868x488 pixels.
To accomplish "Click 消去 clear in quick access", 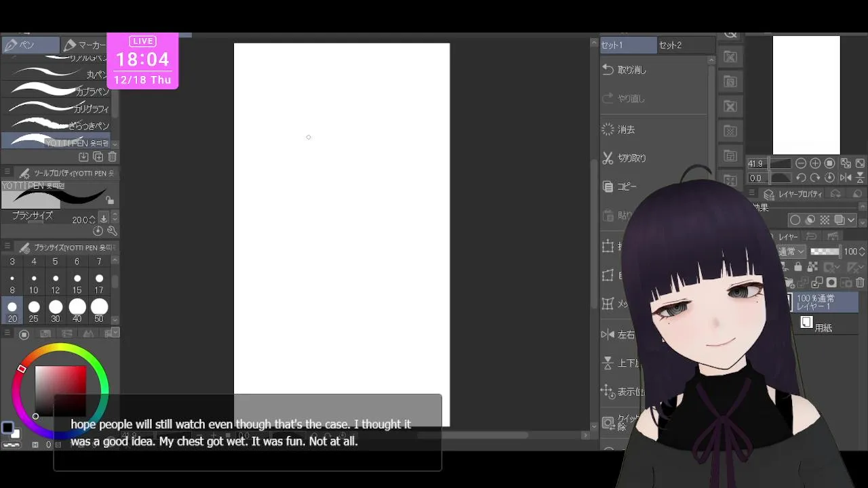I will pyautogui.click(x=654, y=129).
